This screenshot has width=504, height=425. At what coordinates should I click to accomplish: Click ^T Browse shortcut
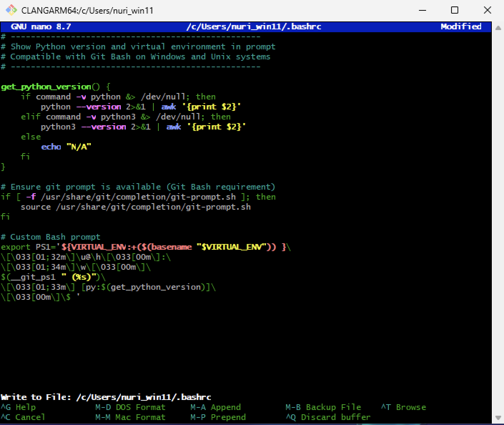(x=404, y=407)
